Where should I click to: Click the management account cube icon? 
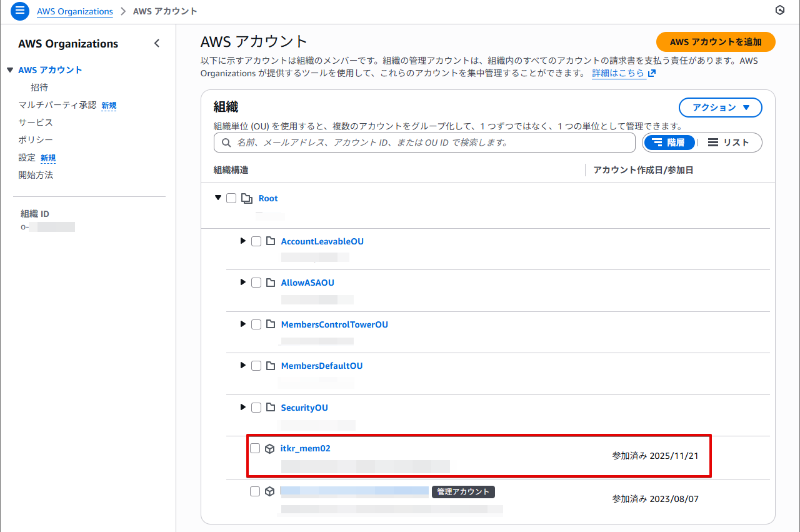[270, 492]
